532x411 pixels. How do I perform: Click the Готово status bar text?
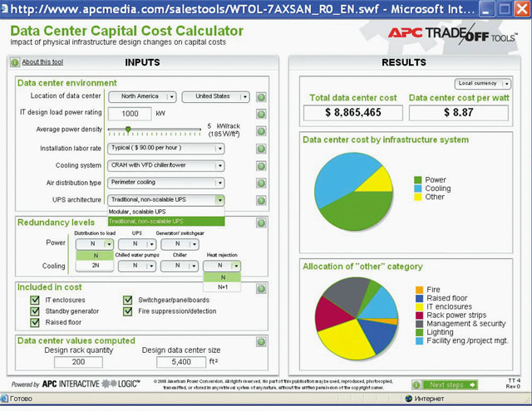[21, 399]
